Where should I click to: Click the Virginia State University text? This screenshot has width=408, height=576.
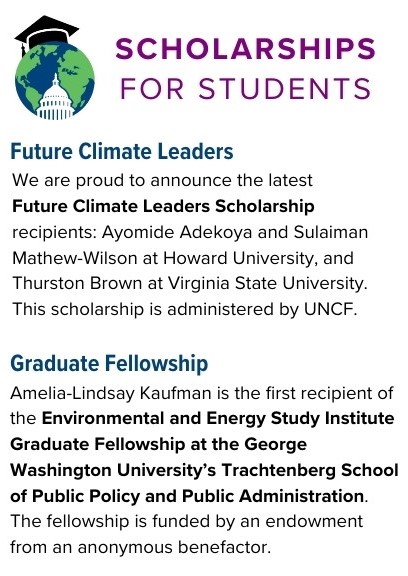(x=267, y=284)
